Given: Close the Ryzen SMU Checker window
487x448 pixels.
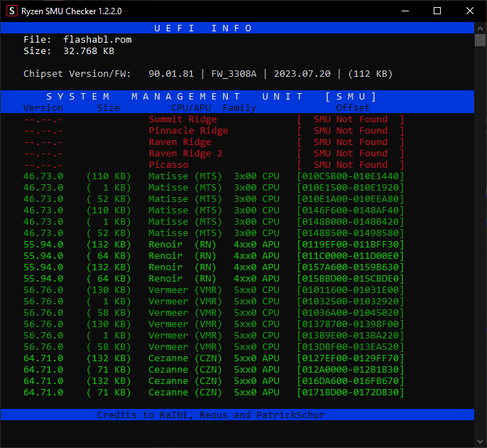Looking at the screenshot, I should click(x=470, y=11).
